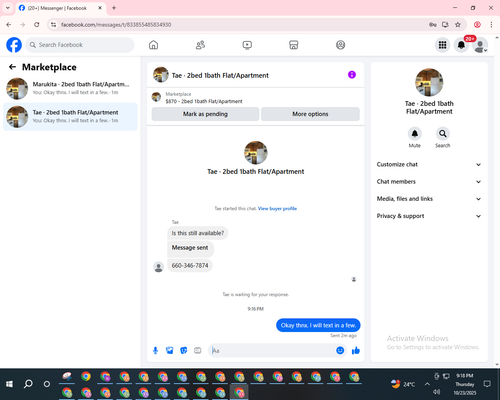This screenshot has width=500, height=400.
Task: Expand the Chat members section
Action: click(x=429, y=182)
